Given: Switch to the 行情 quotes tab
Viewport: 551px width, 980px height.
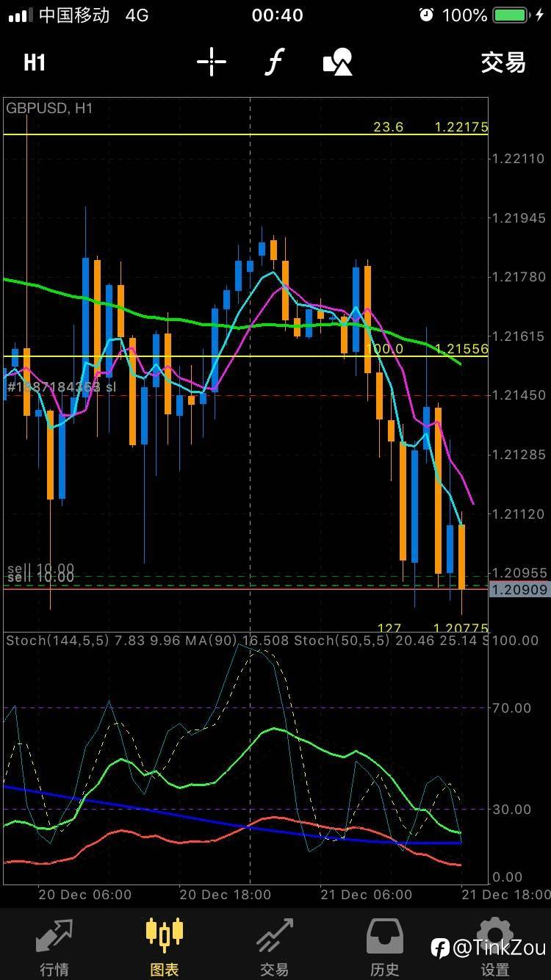Looking at the screenshot, I should [55, 947].
